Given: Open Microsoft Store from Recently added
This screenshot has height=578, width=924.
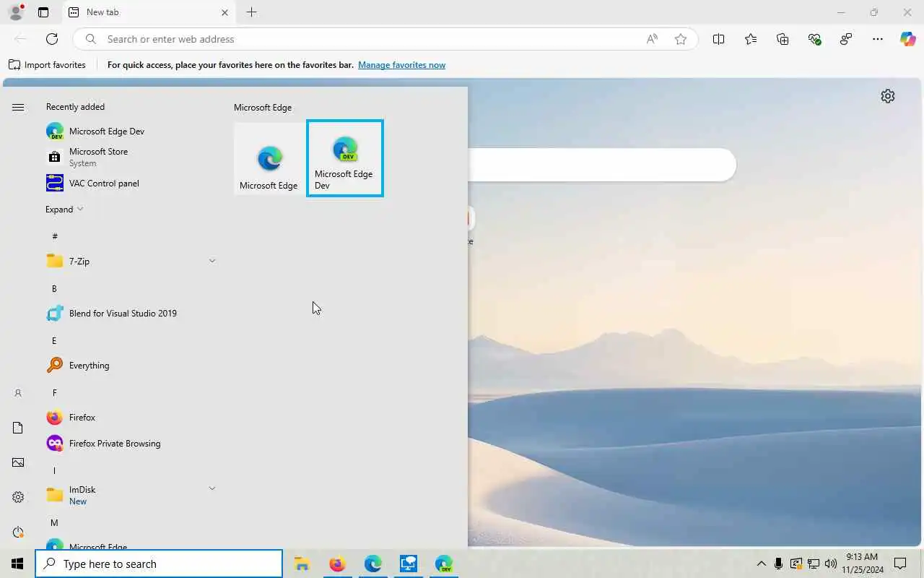Looking at the screenshot, I should point(130,157).
